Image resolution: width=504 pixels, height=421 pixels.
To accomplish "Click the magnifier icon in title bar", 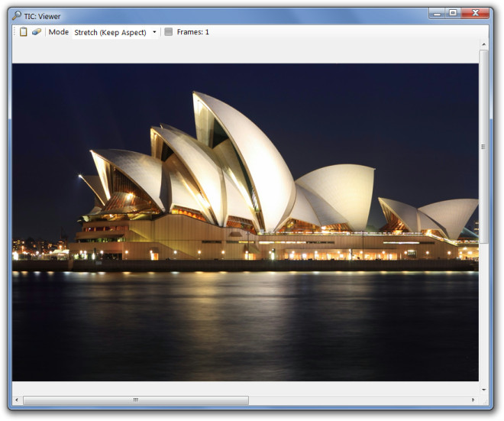I will pos(17,15).
